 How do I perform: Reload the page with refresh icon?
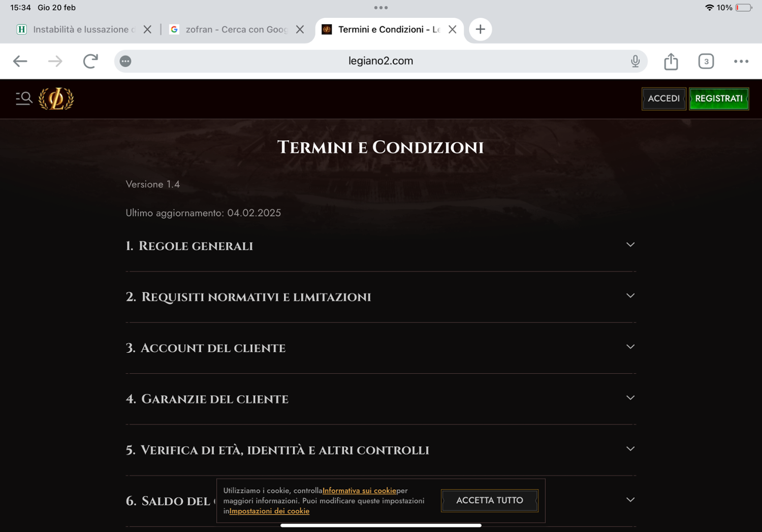(x=90, y=61)
